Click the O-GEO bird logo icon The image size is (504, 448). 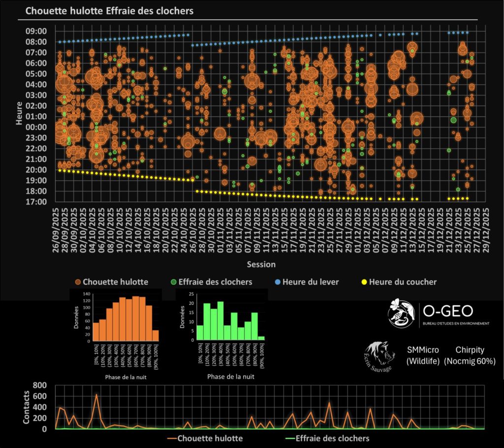401,313
